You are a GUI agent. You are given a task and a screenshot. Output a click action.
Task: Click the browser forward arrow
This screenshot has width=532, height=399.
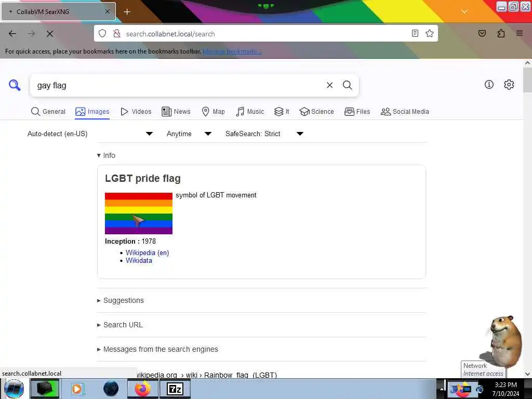coord(31,34)
